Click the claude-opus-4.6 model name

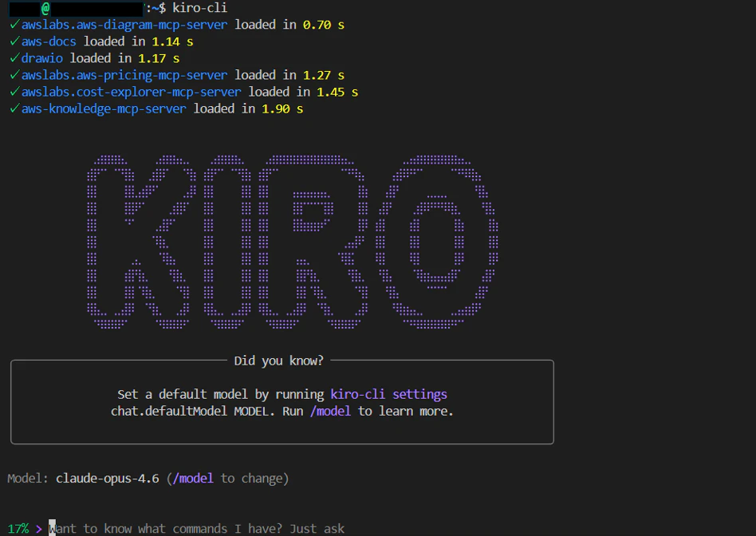(x=107, y=479)
